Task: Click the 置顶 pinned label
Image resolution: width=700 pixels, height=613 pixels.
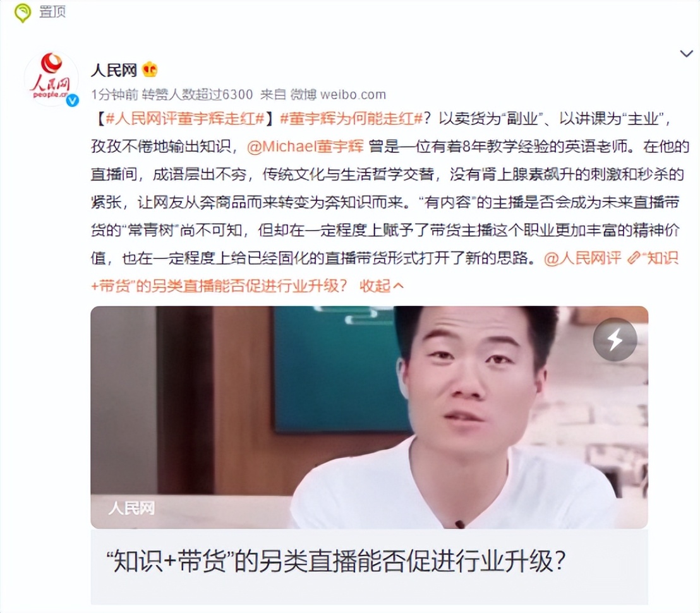Action: tap(52, 11)
